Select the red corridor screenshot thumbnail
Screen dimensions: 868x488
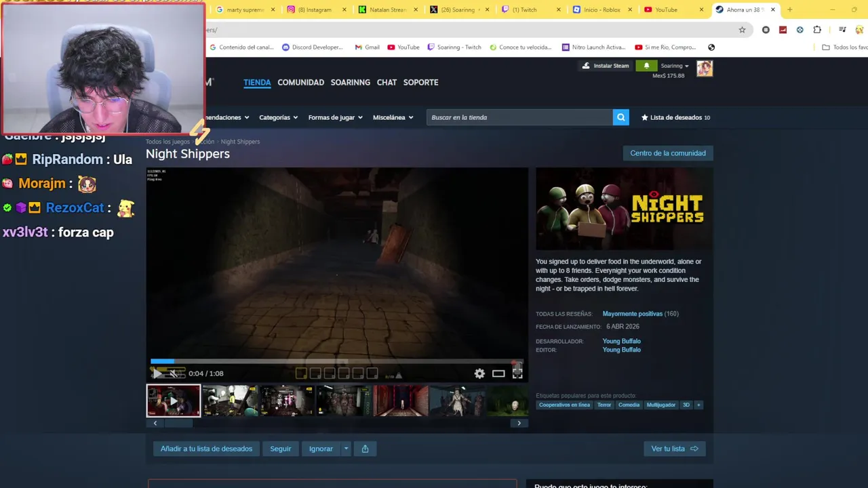point(400,401)
